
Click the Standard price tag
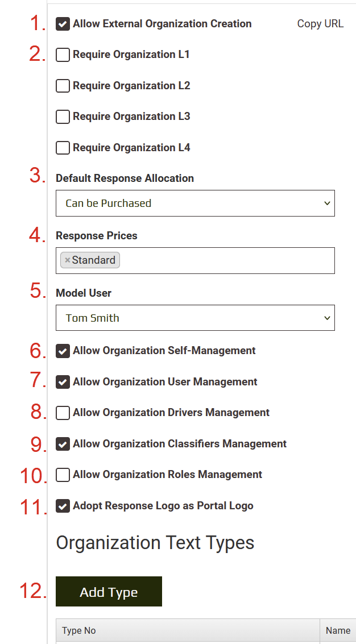[x=94, y=260]
